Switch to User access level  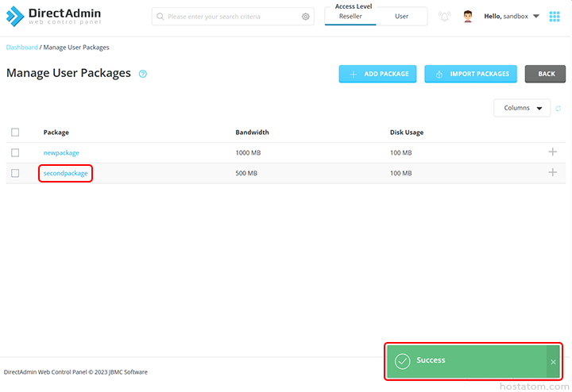point(402,17)
